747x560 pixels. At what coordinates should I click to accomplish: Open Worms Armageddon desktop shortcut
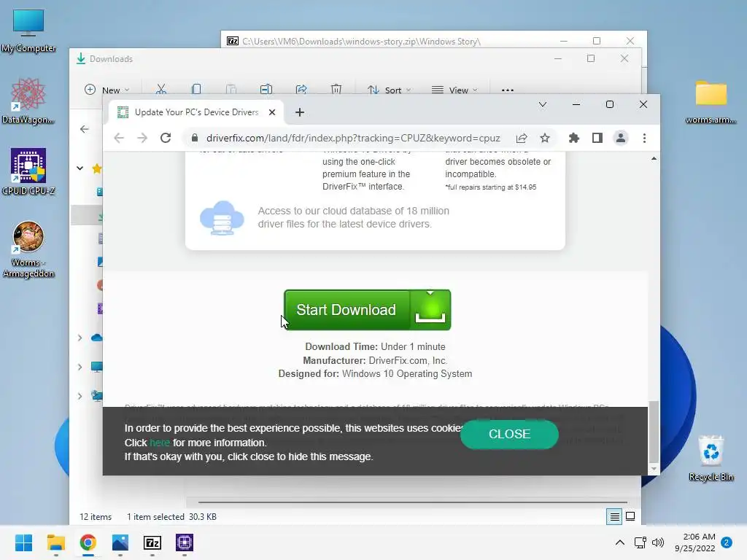click(28, 249)
